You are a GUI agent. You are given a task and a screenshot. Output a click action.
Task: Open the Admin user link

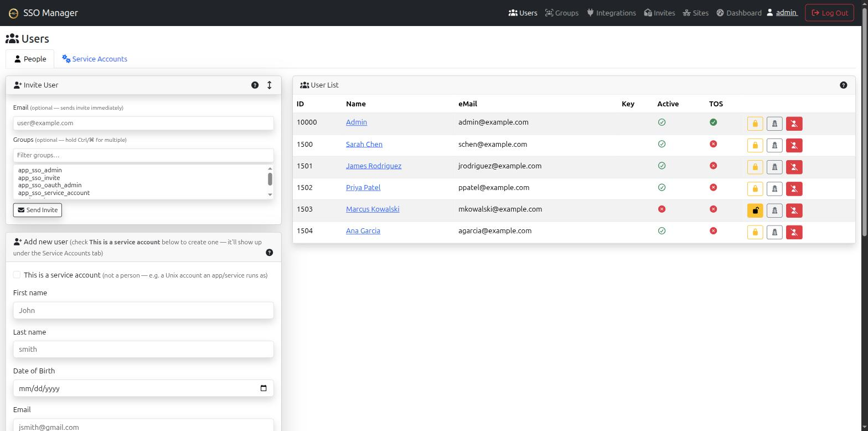tap(356, 122)
